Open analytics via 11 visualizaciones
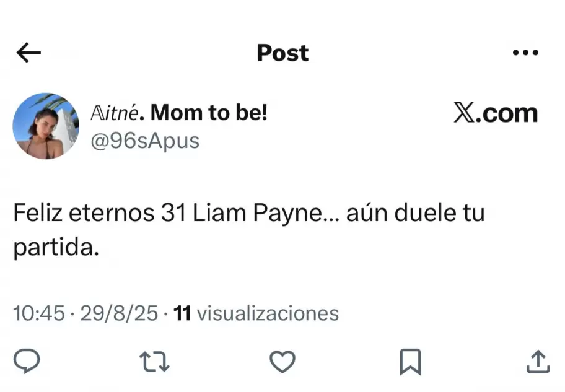Viewport: 565px width, 392px height. 256,313
